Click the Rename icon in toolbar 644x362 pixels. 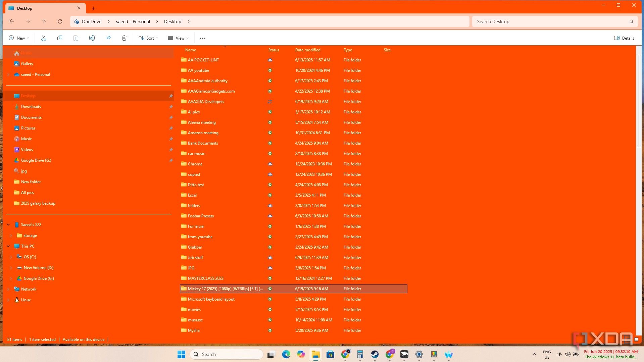click(92, 38)
